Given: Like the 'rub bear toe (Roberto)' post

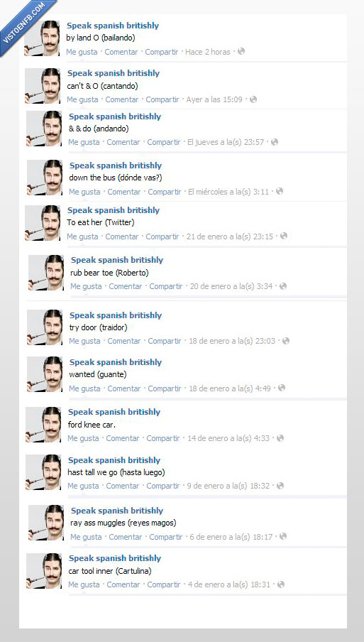Looking at the screenshot, I should pos(86,286).
